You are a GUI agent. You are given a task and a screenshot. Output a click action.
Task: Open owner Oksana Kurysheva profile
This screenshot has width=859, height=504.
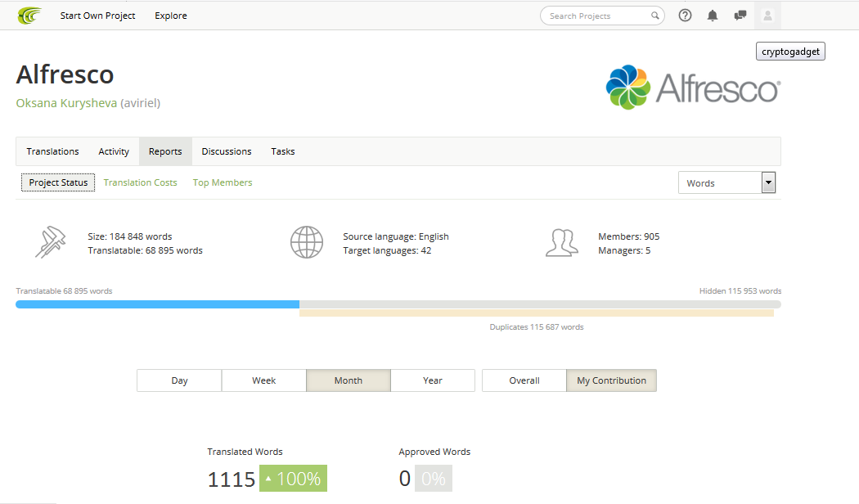pyautogui.click(x=66, y=103)
